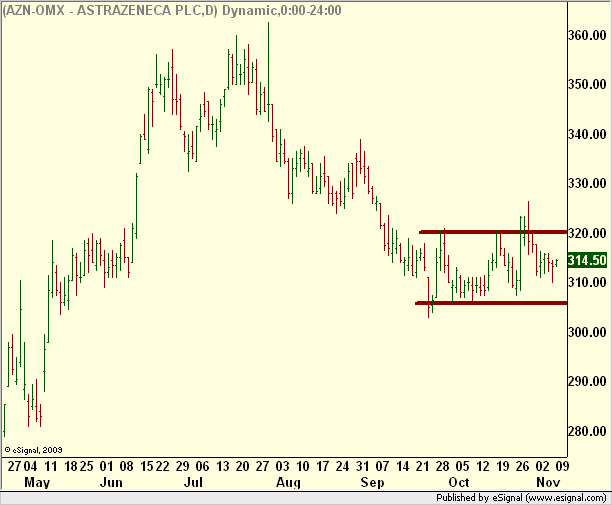Select the current price label 314.50

coord(587,260)
